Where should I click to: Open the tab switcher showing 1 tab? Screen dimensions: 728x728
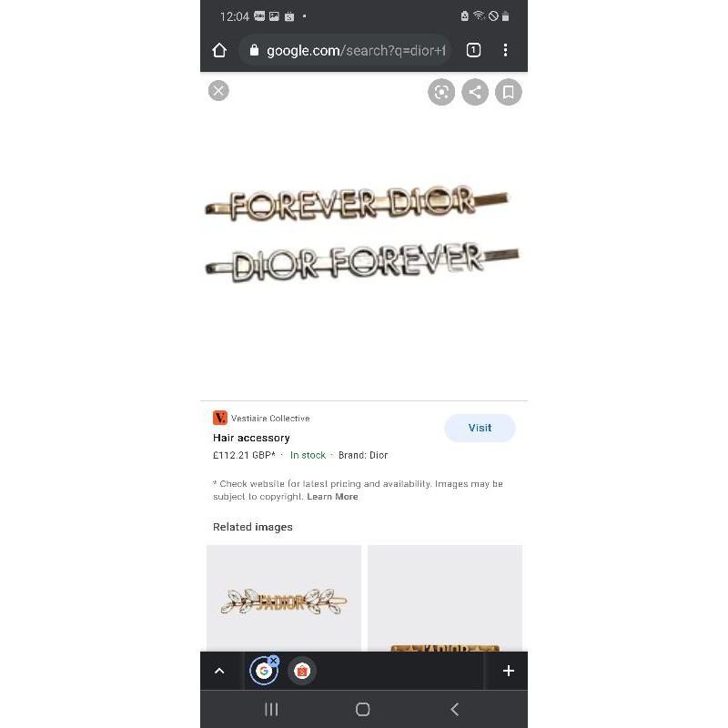pyautogui.click(x=473, y=50)
